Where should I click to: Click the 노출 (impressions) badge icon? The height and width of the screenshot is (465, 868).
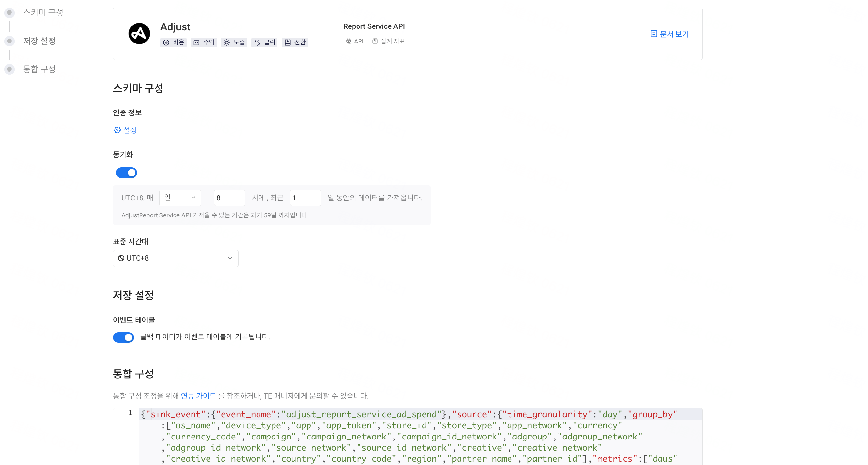(x=226, y=43)
